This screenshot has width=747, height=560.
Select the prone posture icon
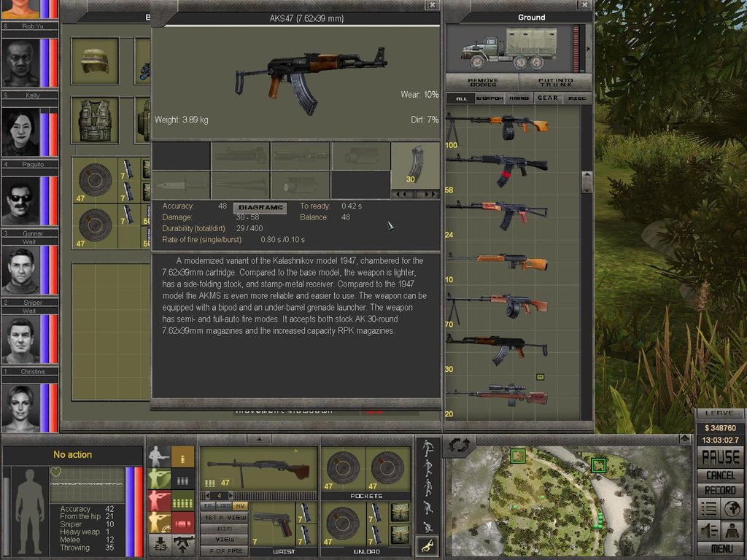[427, 545]
